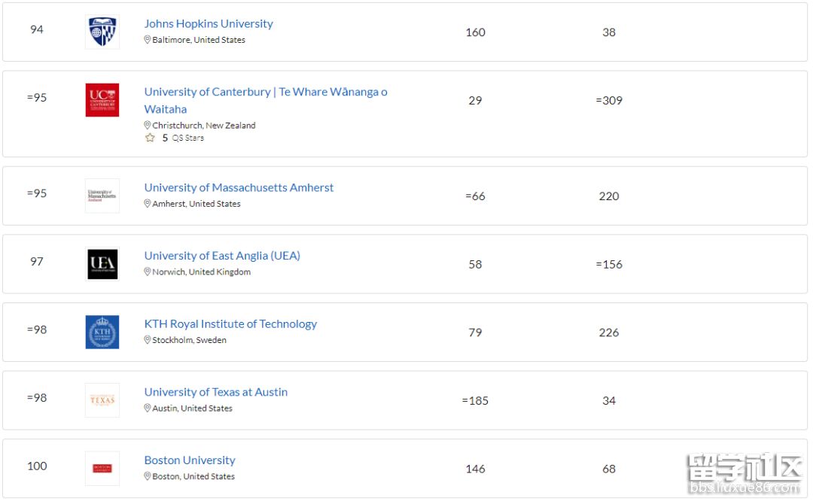Screen dimensions: 813x504
Task: Click the Christchurch, New Zealand location
Action: [203, 126]
